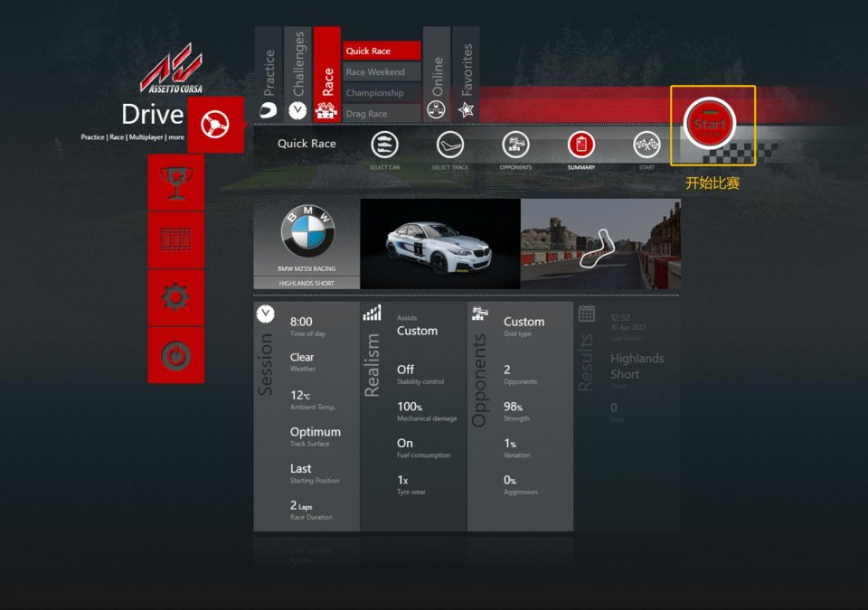This screenshot has height=610, width=868.
Task: Click the helmet icon under Practice
Action: click(269, 110)
